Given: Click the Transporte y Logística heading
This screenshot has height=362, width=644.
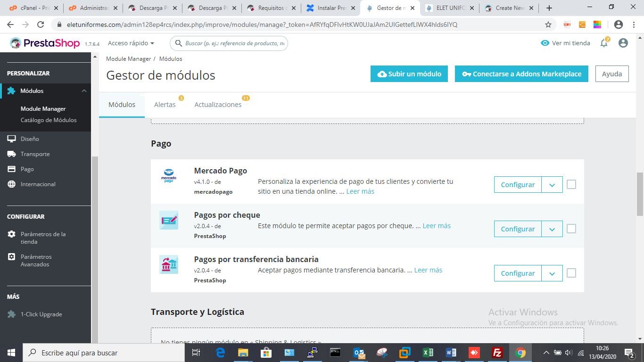Looking at the screenshot, I should [x=198, y=312].
